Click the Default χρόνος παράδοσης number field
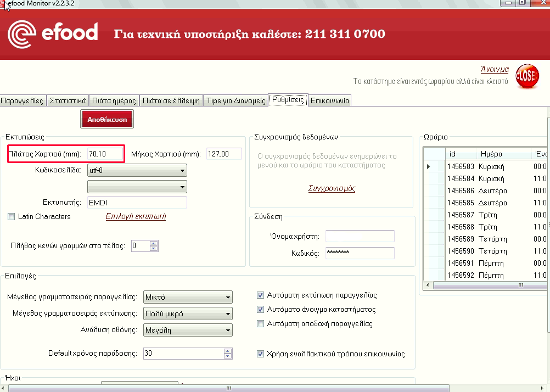Screen dimensions: 550x392 [x=183, y=354]
